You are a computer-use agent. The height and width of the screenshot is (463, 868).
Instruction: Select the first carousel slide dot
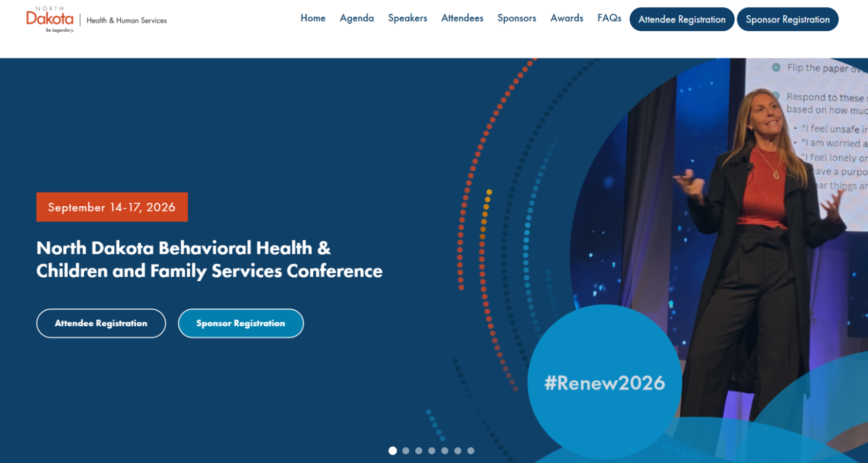(x=392, y=451)
